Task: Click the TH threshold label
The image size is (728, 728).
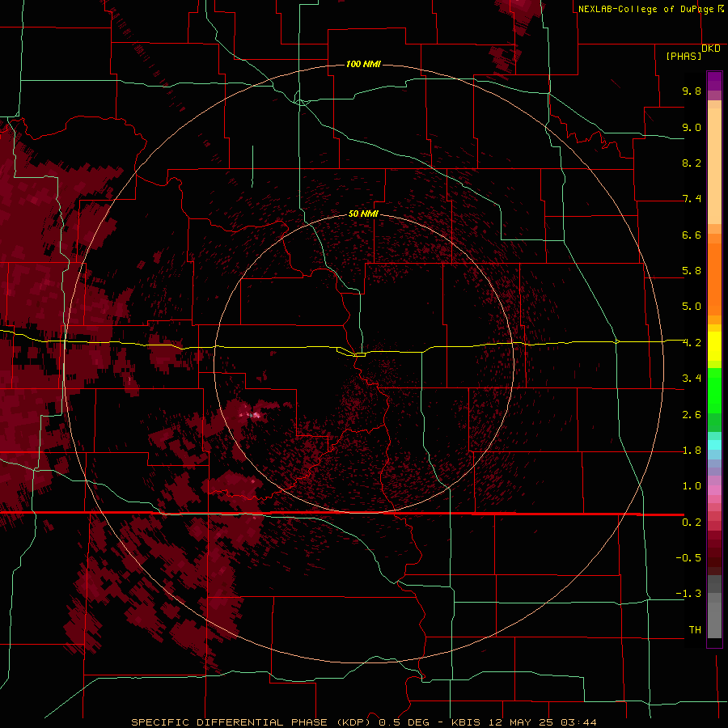Action: 695,630
